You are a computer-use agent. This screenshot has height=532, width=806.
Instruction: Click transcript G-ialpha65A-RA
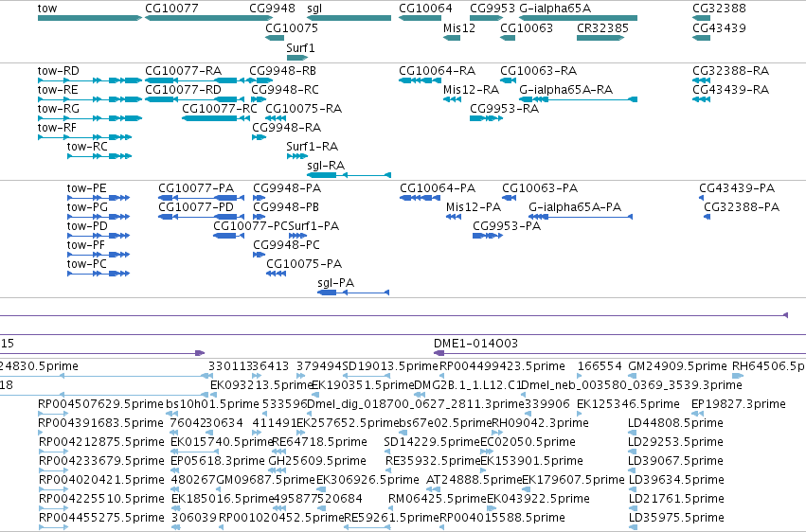point(579,99)
